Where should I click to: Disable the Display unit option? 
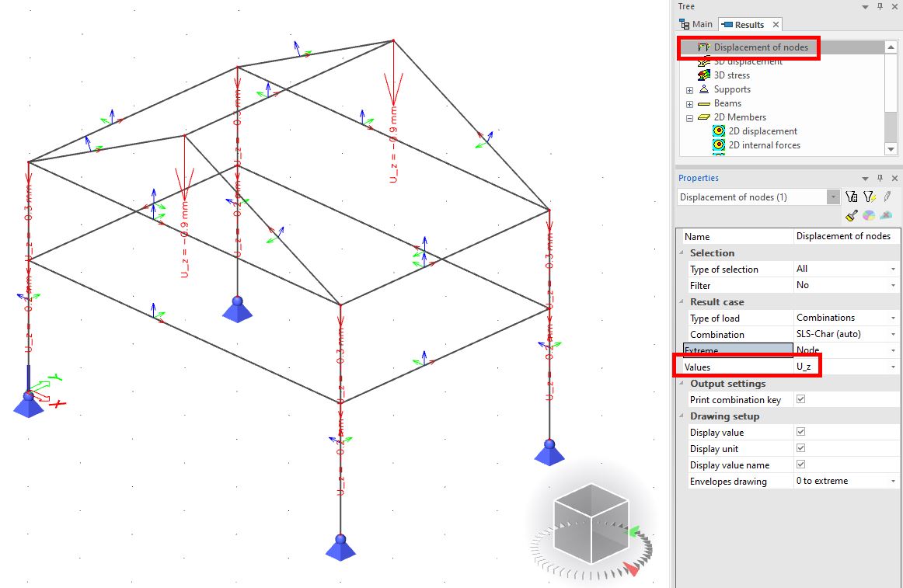point(800,447)
